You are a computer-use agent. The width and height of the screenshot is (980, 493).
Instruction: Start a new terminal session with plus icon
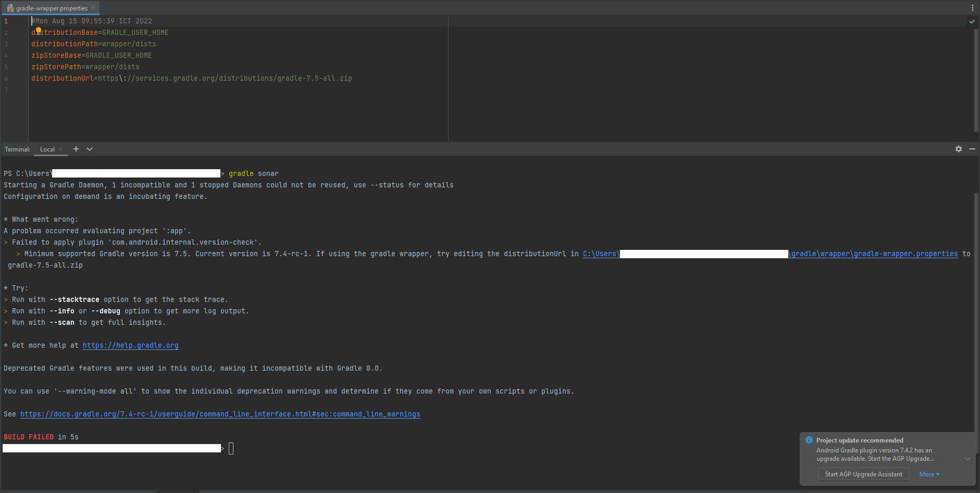click(76, 149)
